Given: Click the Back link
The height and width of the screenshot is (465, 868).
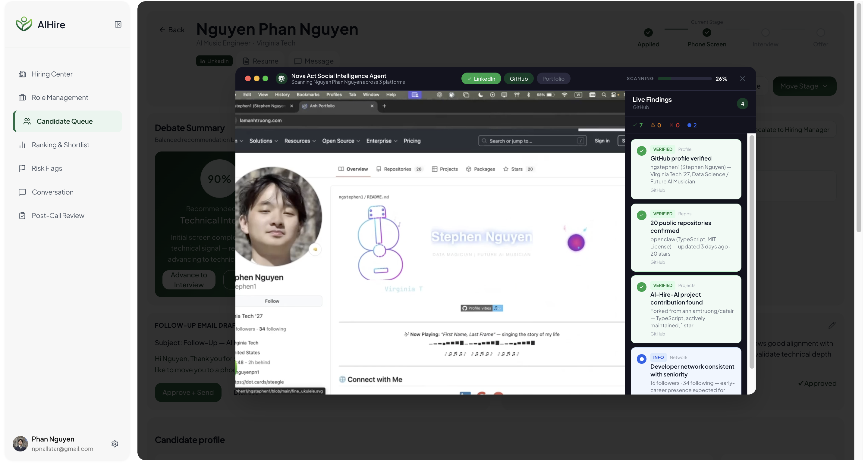Looking at the screenshot, I should pyautogui.click(x=172, y=30).
